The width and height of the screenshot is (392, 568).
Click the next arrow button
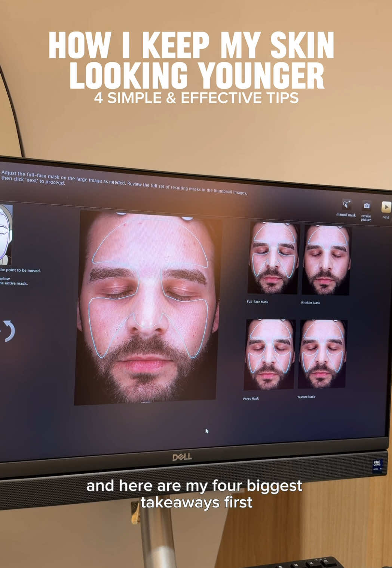click(386, 207)
